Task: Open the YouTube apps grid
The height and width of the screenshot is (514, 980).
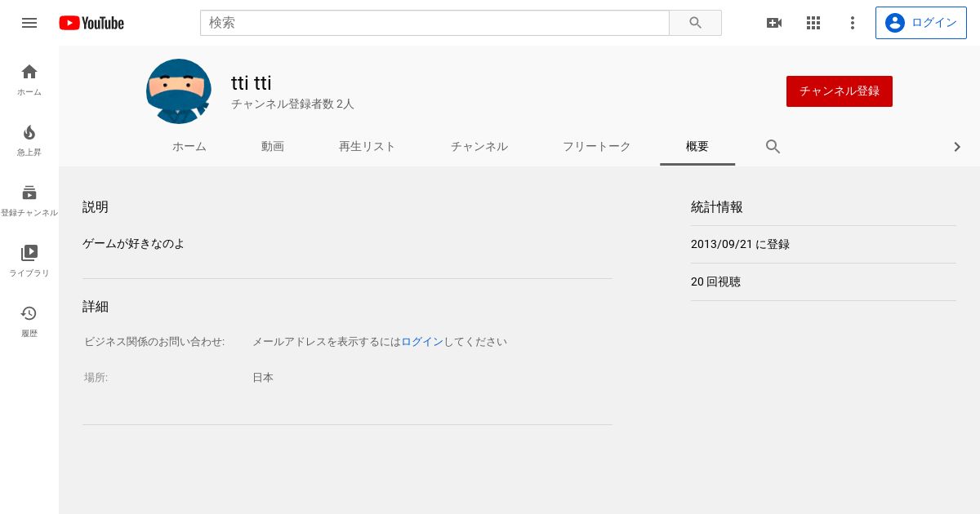Action: tap(813, 23)
